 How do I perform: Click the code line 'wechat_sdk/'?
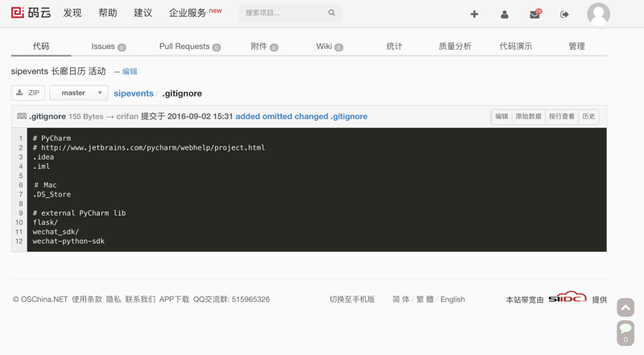click(56, 232)
